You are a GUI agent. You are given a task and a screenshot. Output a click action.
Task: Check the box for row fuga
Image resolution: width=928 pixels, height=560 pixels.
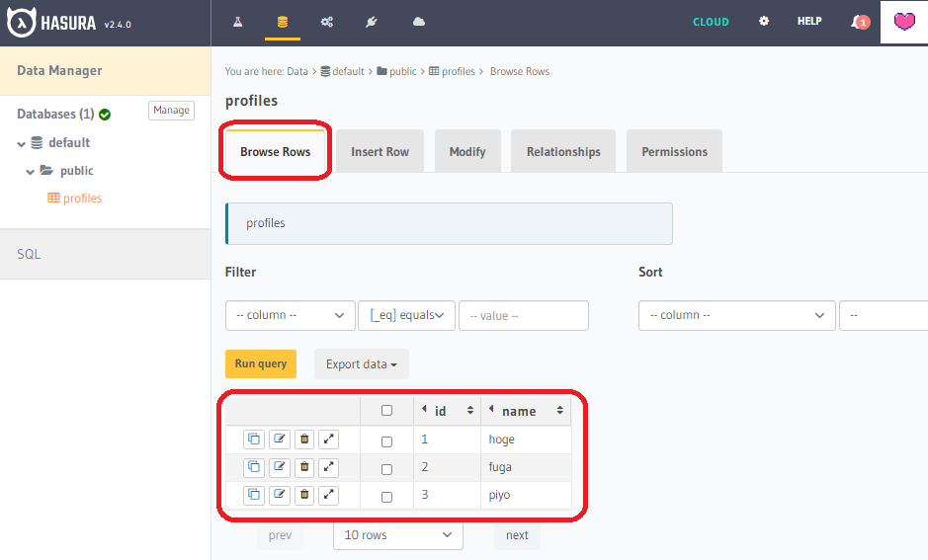click(386, 469)
